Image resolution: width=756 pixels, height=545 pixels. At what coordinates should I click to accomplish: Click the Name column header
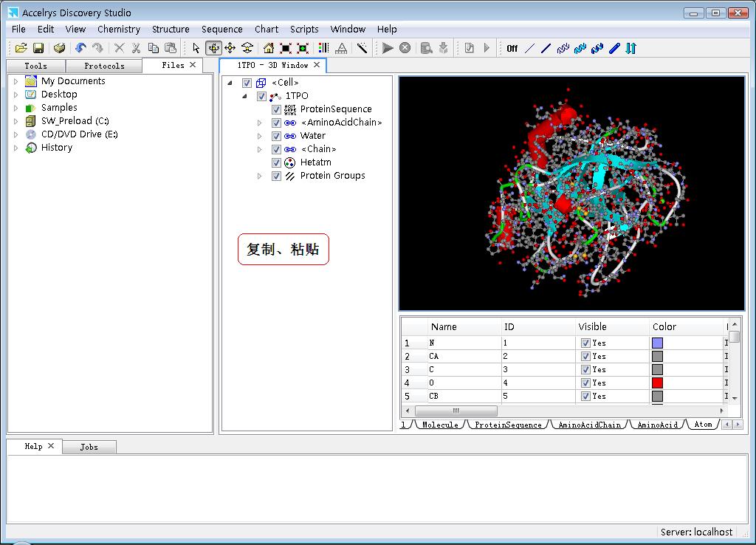tap(444, 326)
